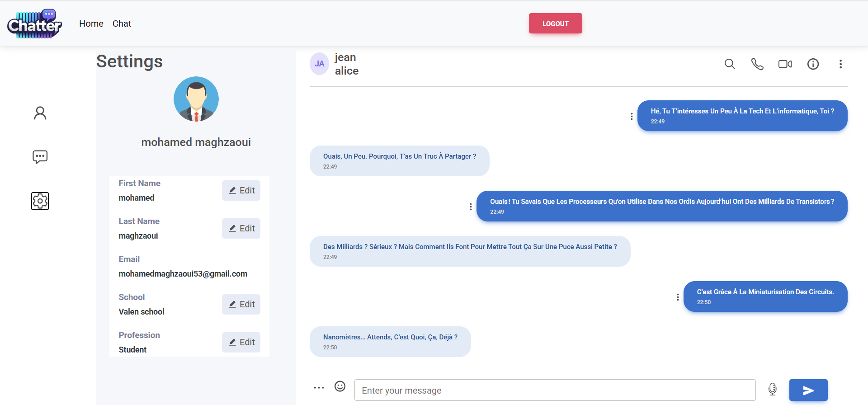Click the Logout button
868x409 pixels.
point(555,24)
